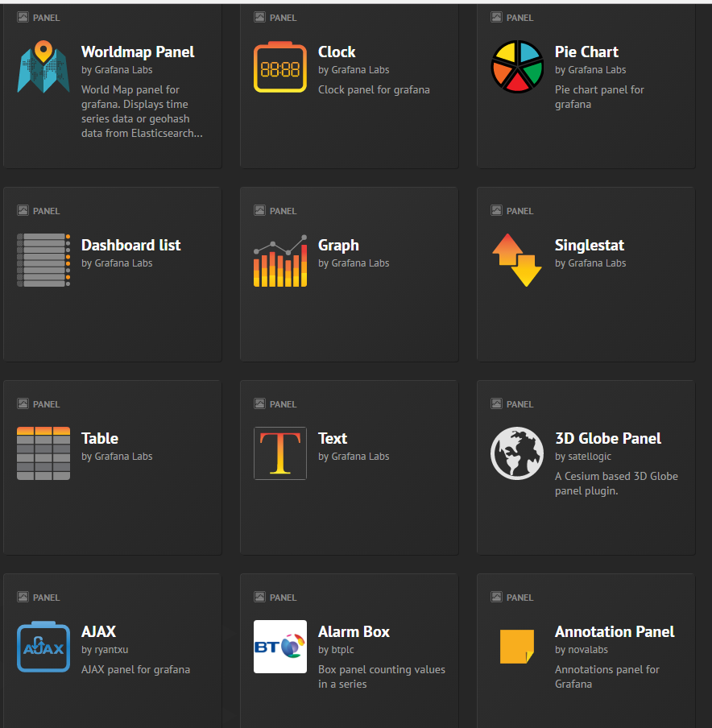Image resolution: width=712 pixels, height=728 pixels.
Task: Click the panel type icon above AJAX
Action: coord(23,597)
